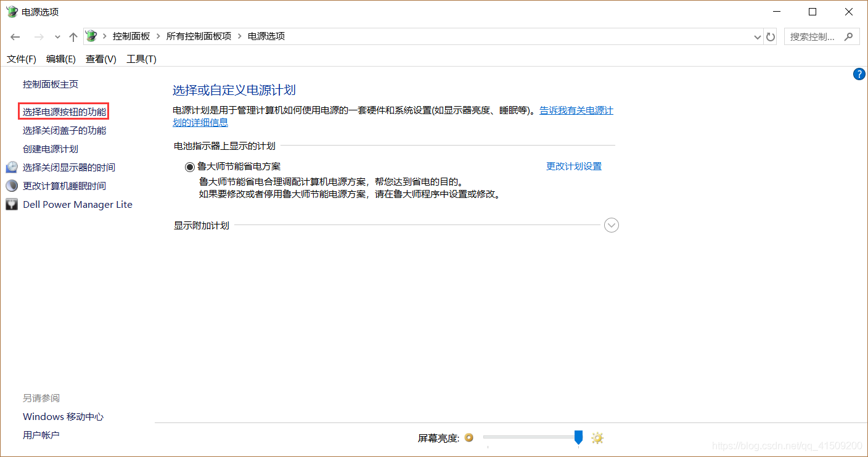Open the 编辑(E) menu
The width and height of the screenshot is (868, 457).
pos(60,59)
